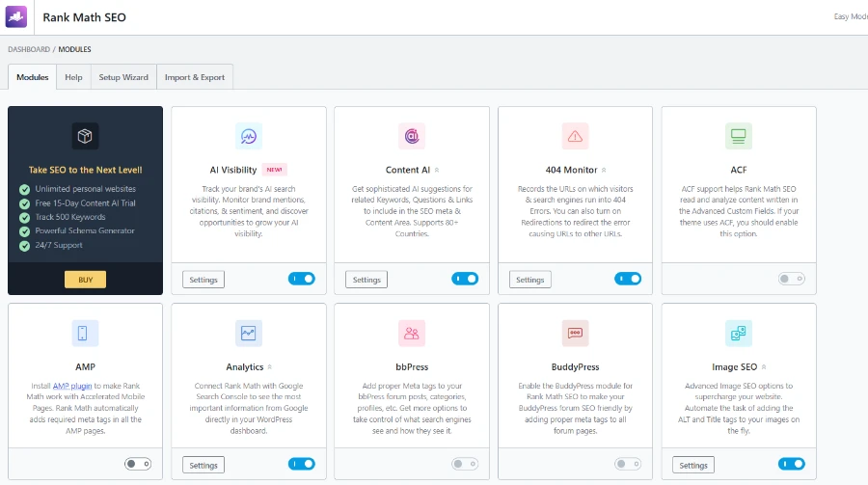
Task: Click the chevron icon beside 404 Monitor title
Action: (604, 170)
